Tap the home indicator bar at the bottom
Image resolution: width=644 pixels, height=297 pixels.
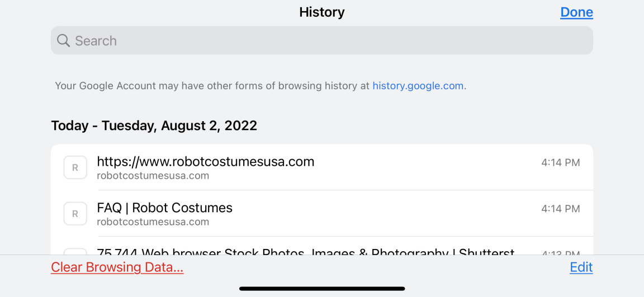tap(322, 289)
